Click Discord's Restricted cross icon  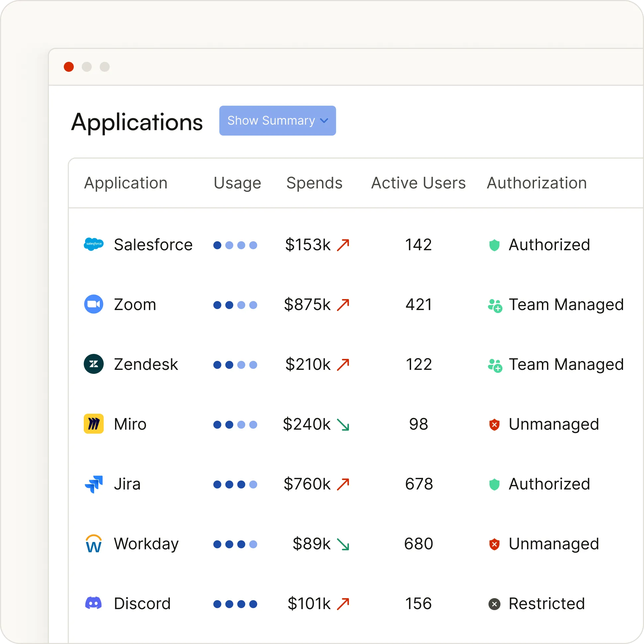[494, 604]
